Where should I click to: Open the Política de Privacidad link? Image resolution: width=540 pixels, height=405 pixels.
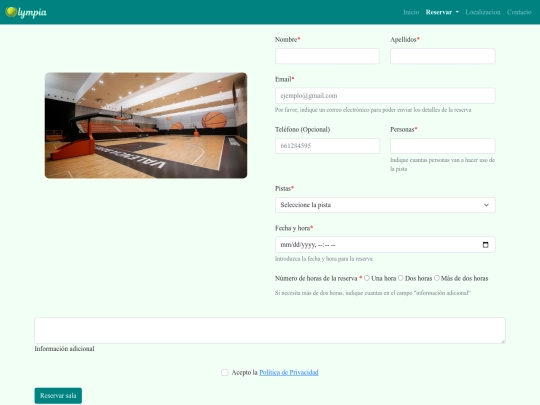click(289, 372)
